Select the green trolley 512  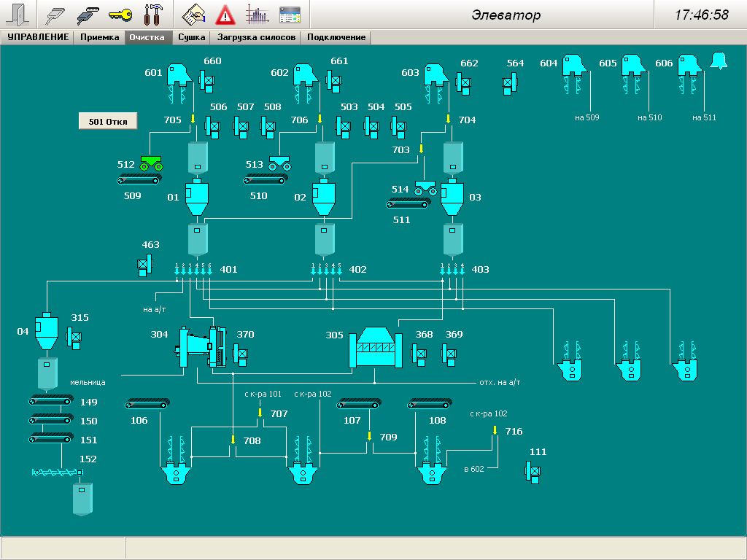(151, 163)
